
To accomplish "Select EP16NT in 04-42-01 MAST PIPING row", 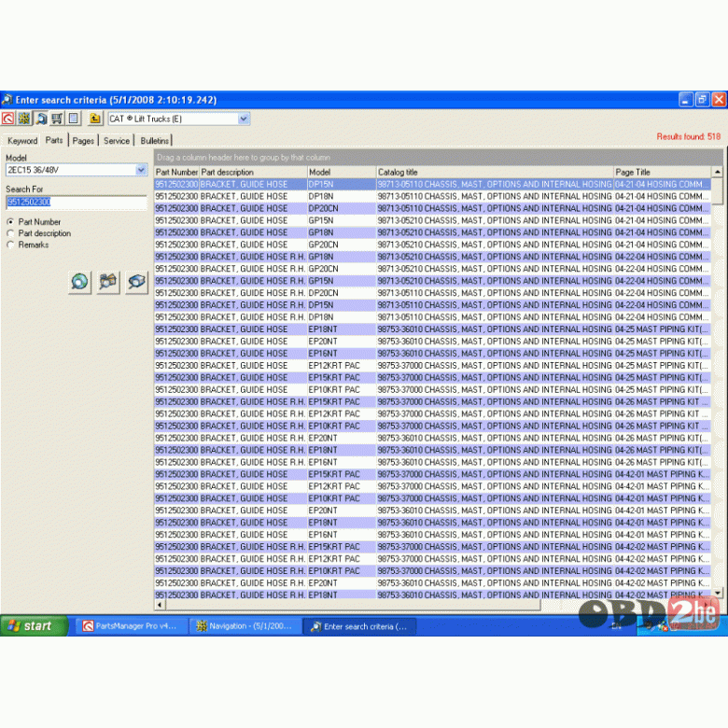I will tap(342, 535).
